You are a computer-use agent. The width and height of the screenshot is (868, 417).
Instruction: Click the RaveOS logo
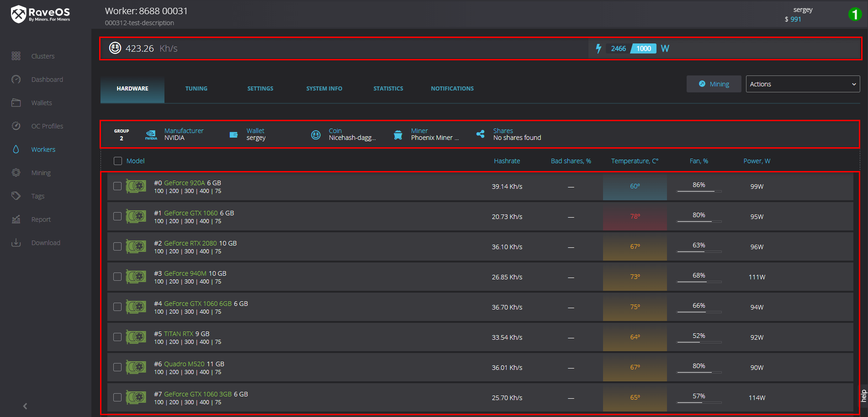click(41, 14)
